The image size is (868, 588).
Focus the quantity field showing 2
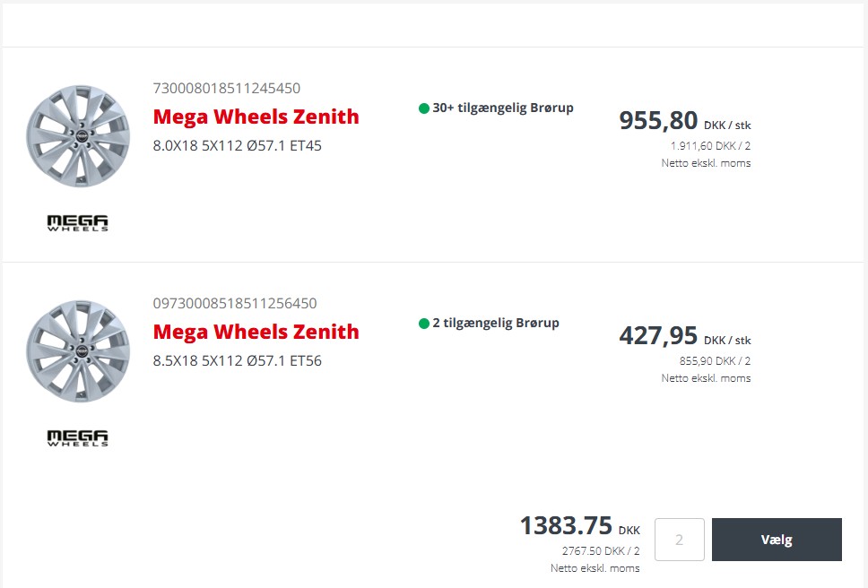point(679,540)
